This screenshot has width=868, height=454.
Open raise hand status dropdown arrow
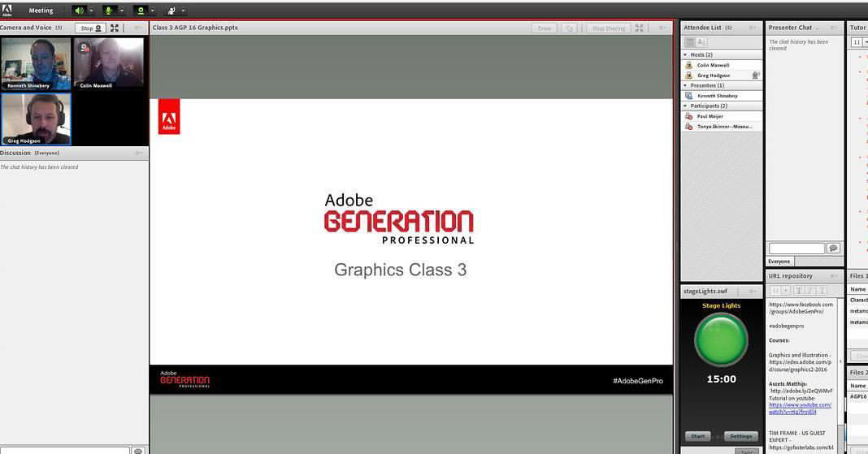coord(183,11)
